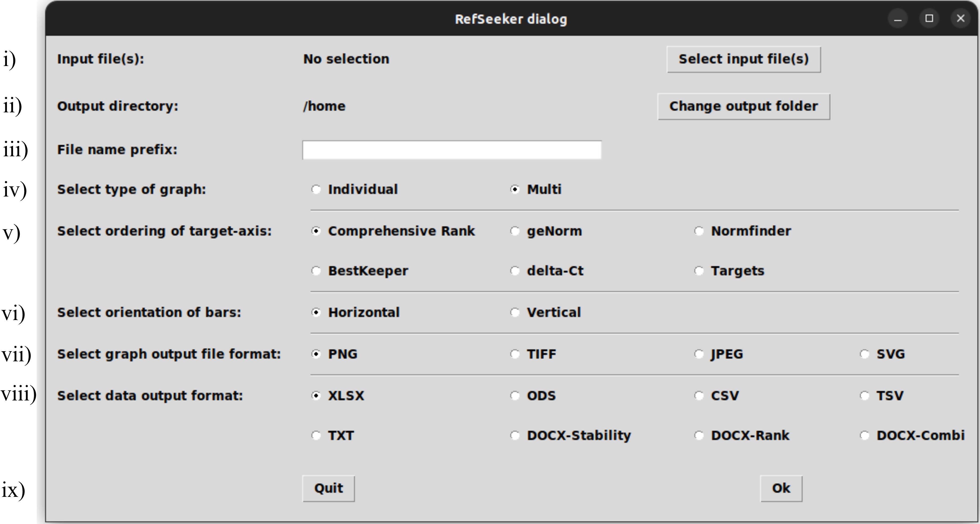The height and width of the screenshot is (524, 980).
Task: Choose TIFF graph output format
Action: pos(533,354)
